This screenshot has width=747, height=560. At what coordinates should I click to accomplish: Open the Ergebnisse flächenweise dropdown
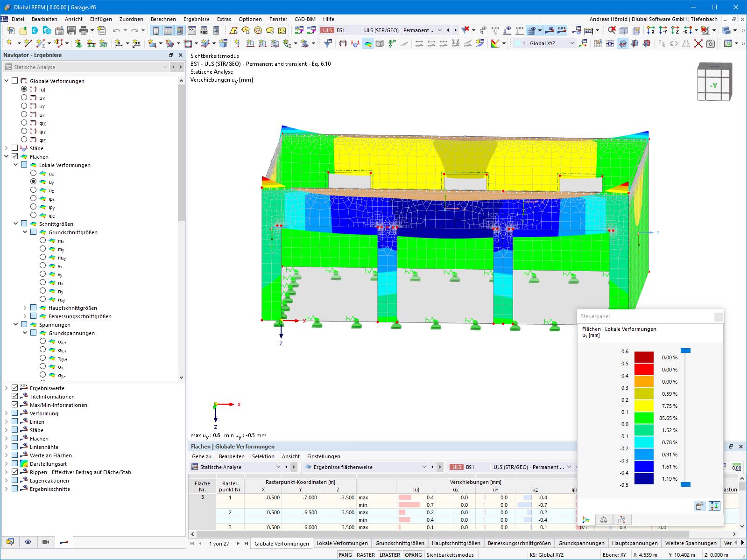point(365,467)
